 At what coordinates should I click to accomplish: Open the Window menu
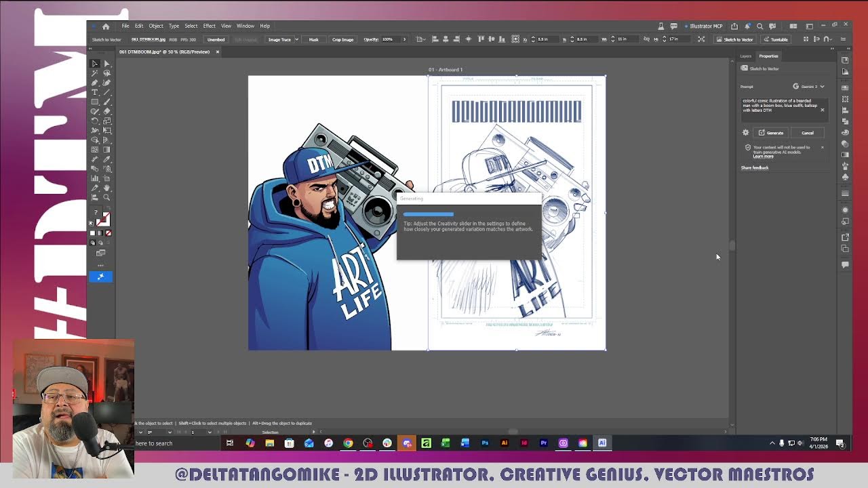[245, 26]
